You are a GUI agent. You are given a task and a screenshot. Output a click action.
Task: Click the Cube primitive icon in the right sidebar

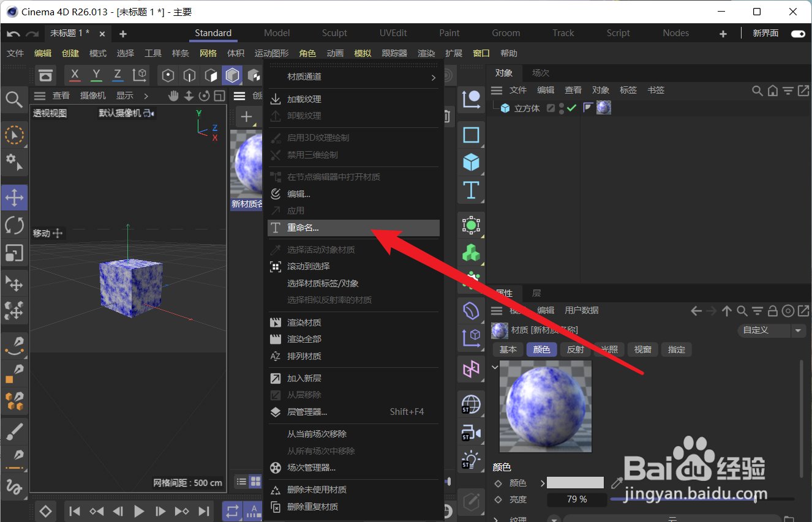tap(471, 162)
